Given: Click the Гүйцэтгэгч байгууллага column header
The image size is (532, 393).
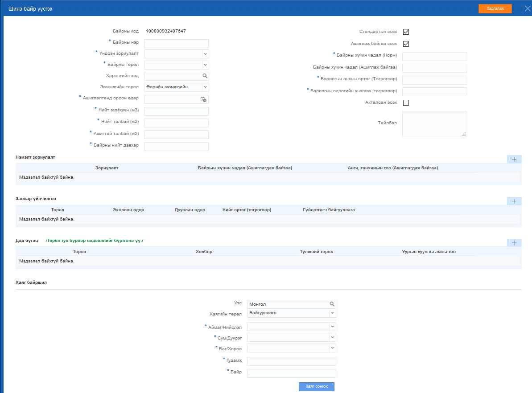Looking at the screenshot, I should pyautogui.click(x=329, y=210).
